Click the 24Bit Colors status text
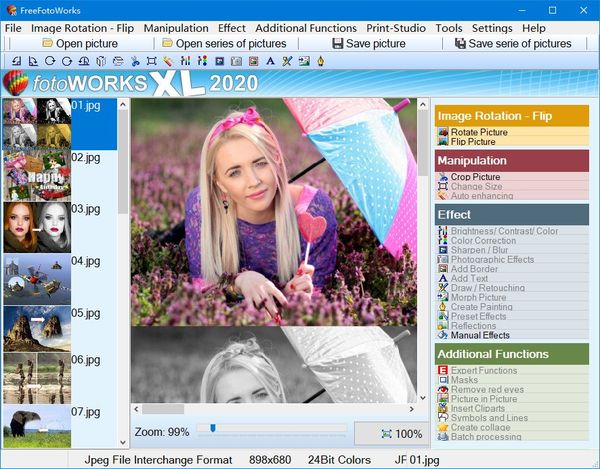Viewport: 600px width, 469px height. pos(339,460)
